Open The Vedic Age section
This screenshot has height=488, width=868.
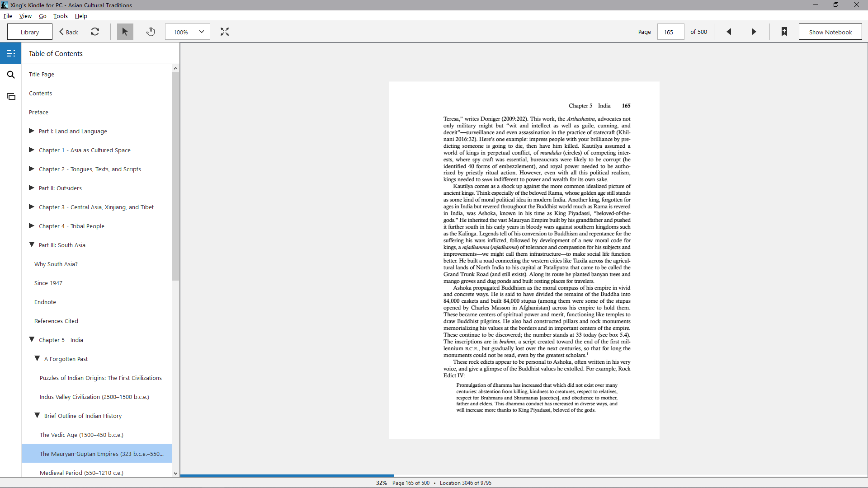(81, 435)
